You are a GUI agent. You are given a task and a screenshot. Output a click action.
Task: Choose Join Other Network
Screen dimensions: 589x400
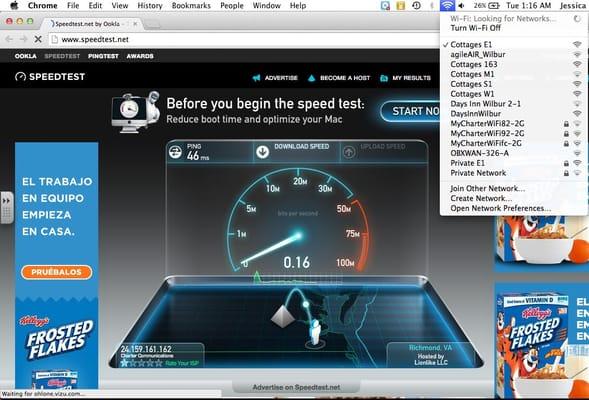point(514,189)
